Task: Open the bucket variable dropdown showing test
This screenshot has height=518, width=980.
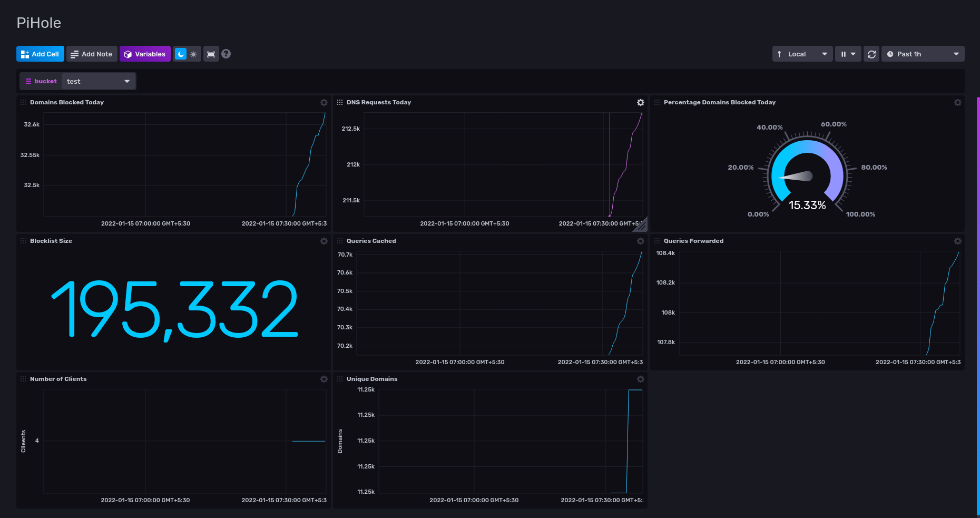Action: pyautogui.click(x=99, y=81)
